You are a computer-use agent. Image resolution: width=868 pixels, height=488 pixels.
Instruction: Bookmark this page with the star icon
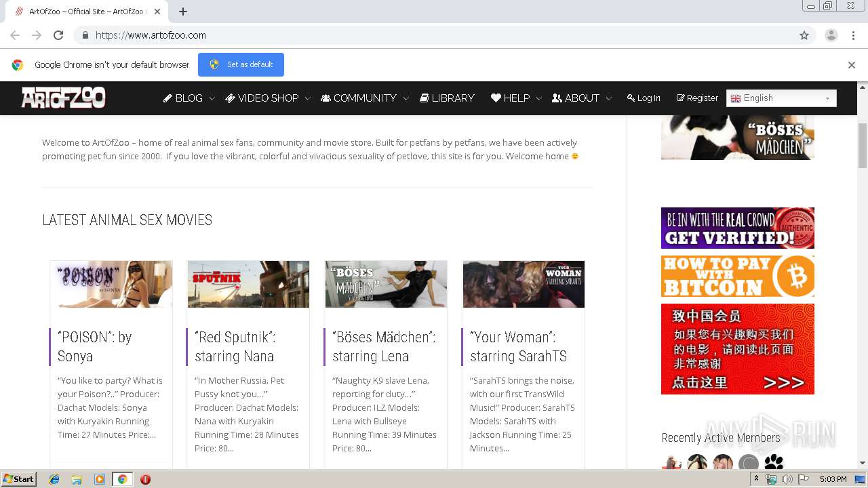(804, 35)
